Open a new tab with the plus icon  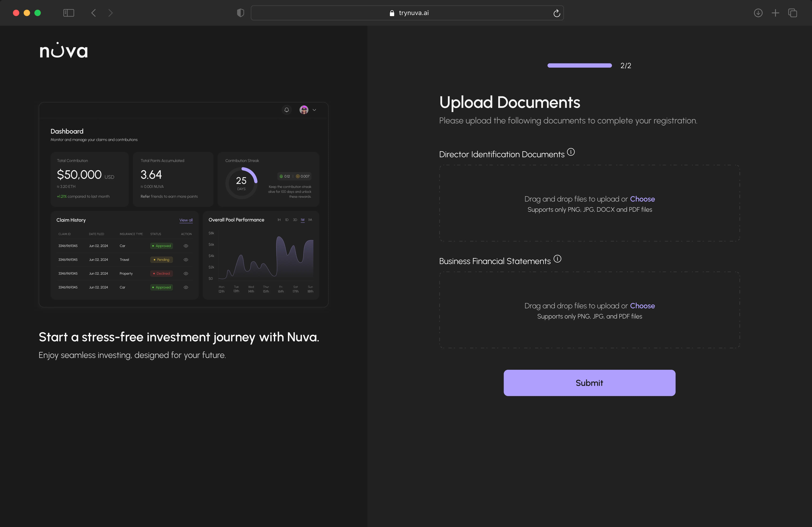[x=775, y=13]
